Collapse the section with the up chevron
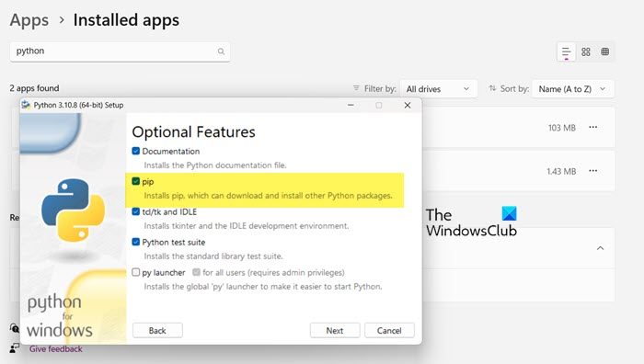644x364 pixels. [600, 248]
